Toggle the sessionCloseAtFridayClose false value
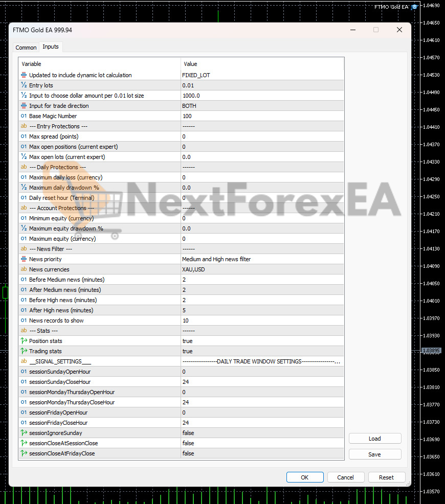This screenshot has width=445, height=504. click(188, 453)
